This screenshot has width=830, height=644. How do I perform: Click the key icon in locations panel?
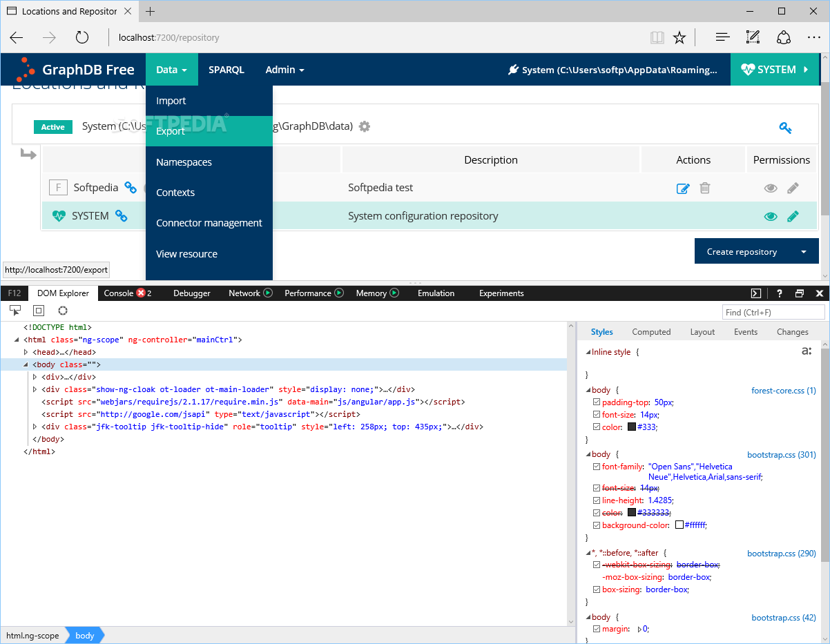785,128
